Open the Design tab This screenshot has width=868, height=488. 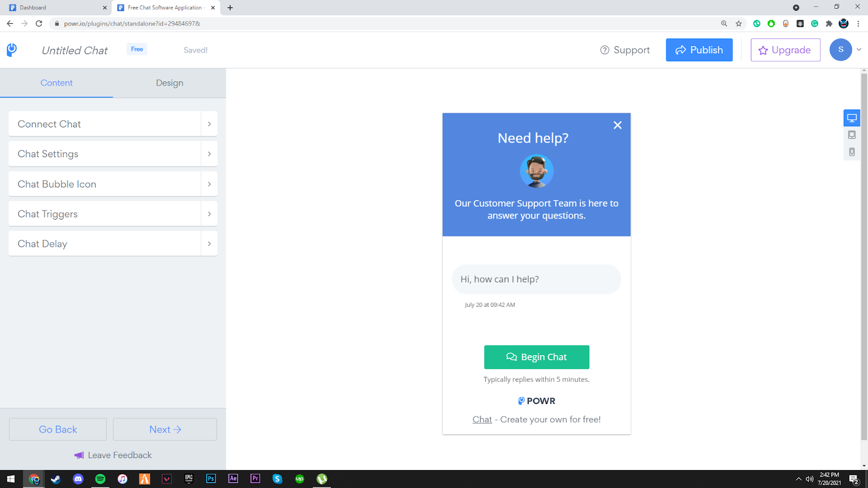pos(169,83)
